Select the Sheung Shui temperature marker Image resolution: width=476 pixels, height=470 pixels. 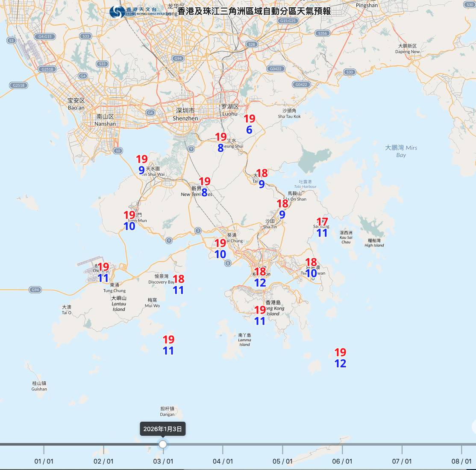point(220,142)
